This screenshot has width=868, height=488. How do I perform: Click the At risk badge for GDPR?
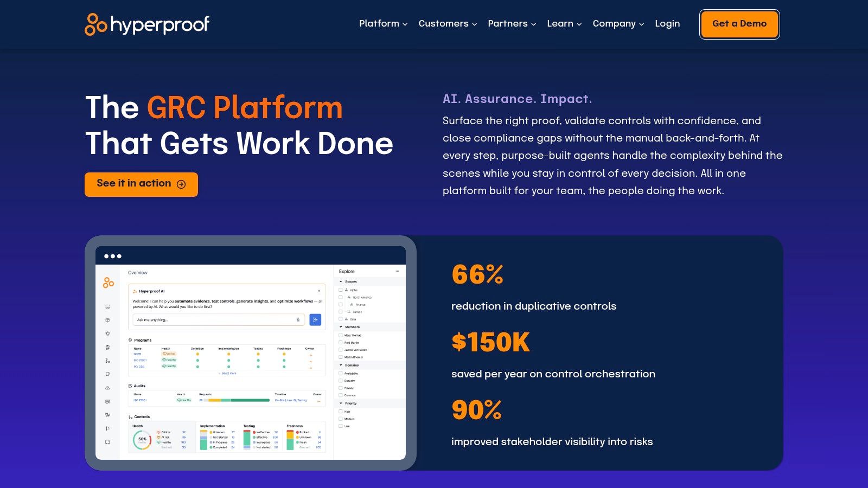(169, 354)
